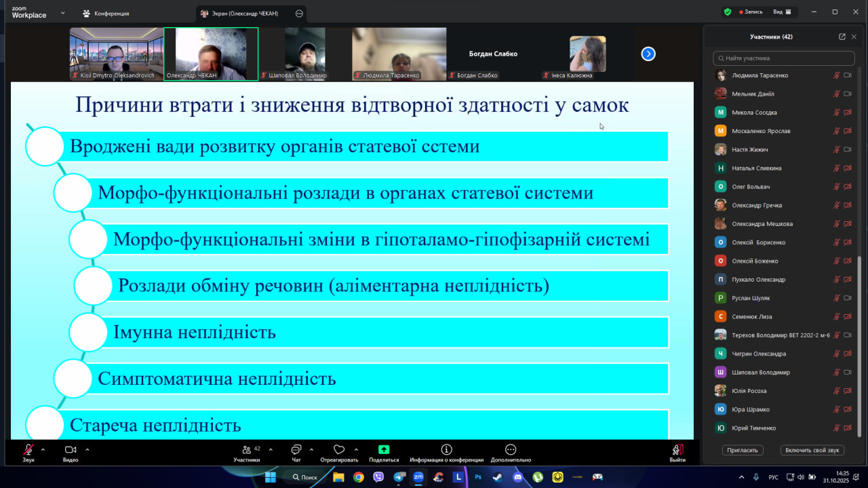Open Meeting information icon
Screen dimensions: 868x488
point(446,450)
